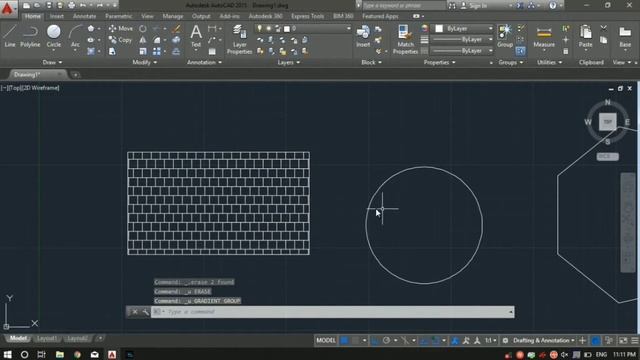Add new drawing tab with plus
This screenshot has width=640, height=360.
tap(75, 75)
